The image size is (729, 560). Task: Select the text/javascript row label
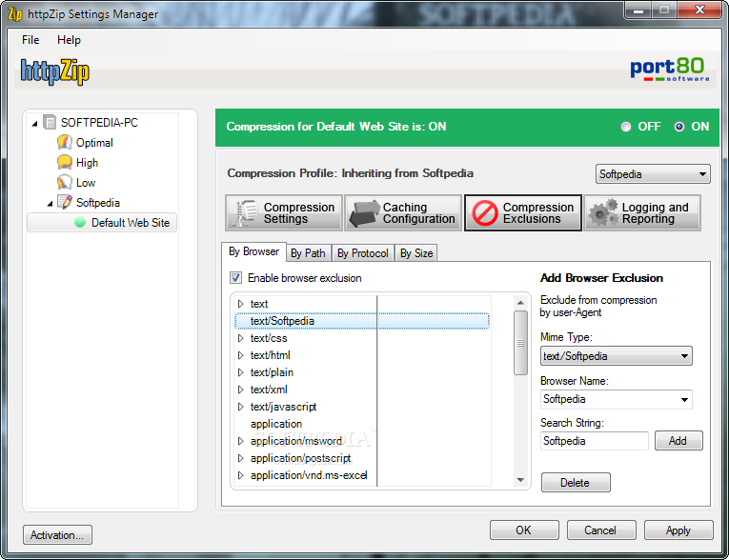[283, 407]
